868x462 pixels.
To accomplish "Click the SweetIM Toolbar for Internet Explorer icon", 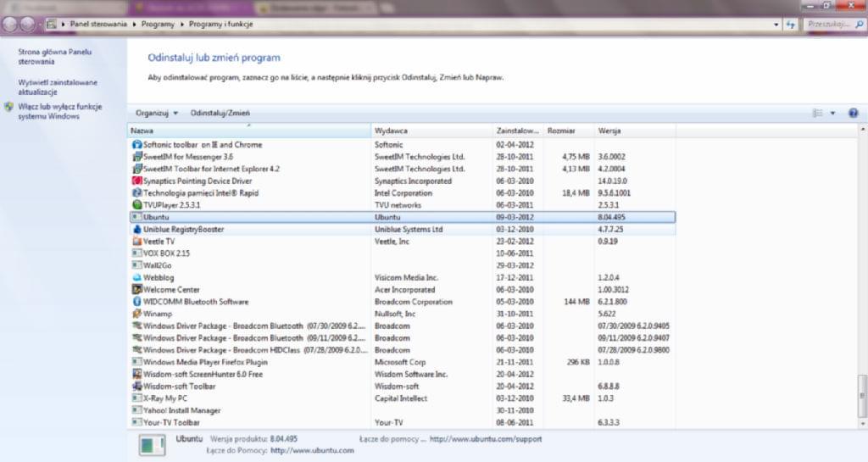I will 136,169.
